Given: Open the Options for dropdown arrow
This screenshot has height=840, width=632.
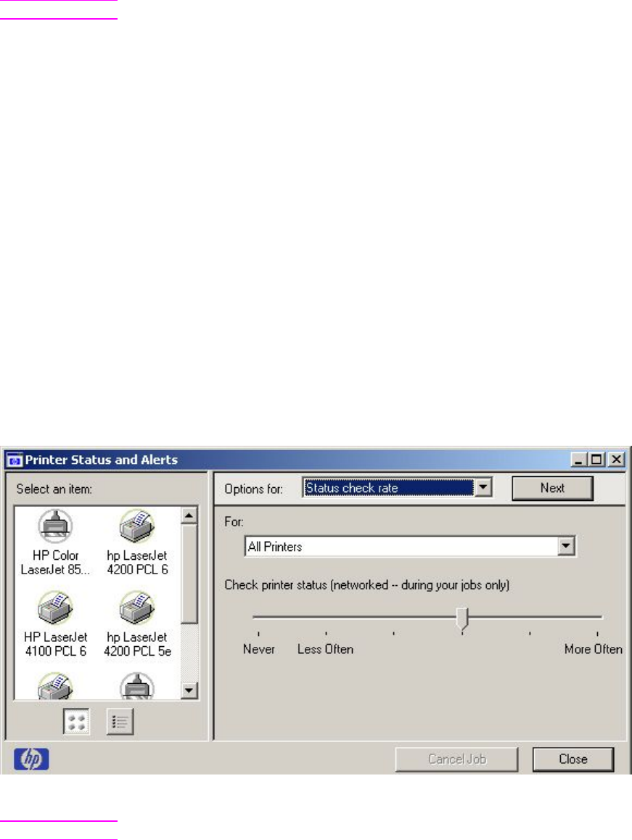Looking at the screenshot, I should tap(483, 487).
